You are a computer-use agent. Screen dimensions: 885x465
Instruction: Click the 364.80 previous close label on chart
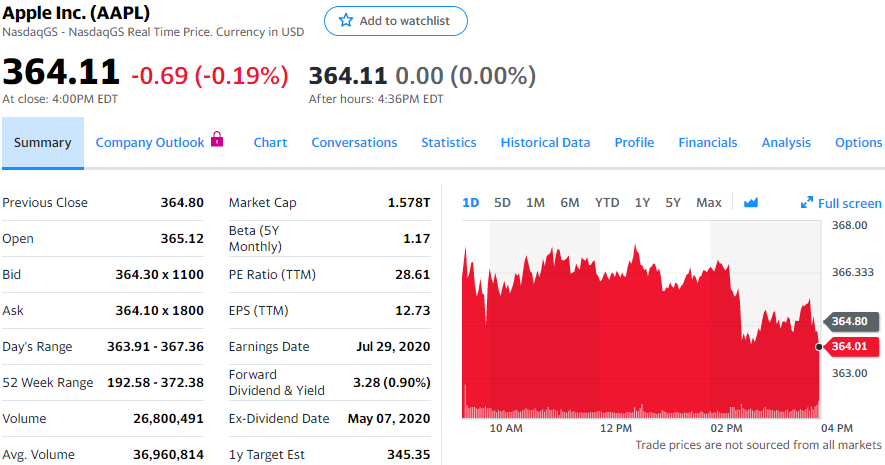point(853,322)
